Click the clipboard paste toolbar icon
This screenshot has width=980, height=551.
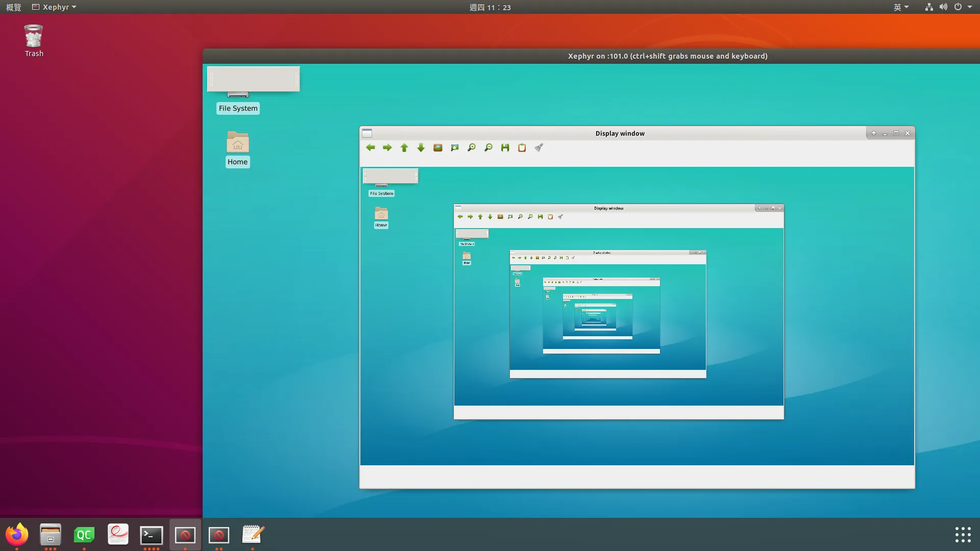pyautogui.click(x=522, y=147)
